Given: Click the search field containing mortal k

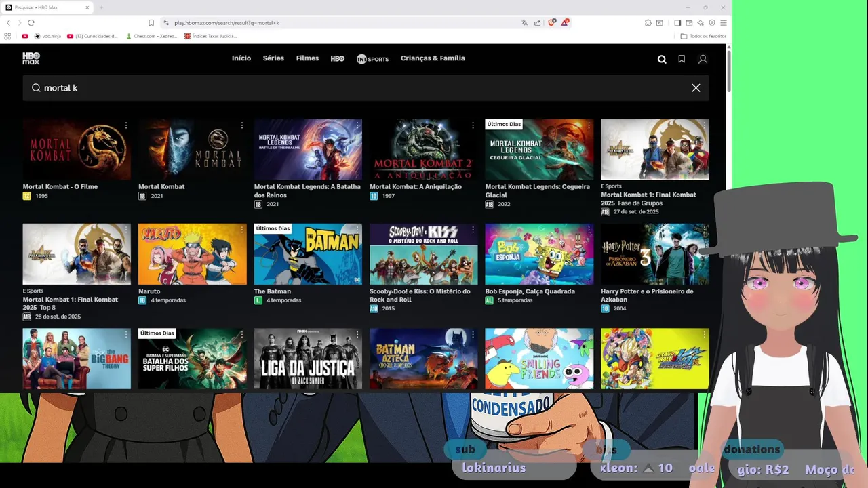Looking at the screenshot, I should click(366, 88).
